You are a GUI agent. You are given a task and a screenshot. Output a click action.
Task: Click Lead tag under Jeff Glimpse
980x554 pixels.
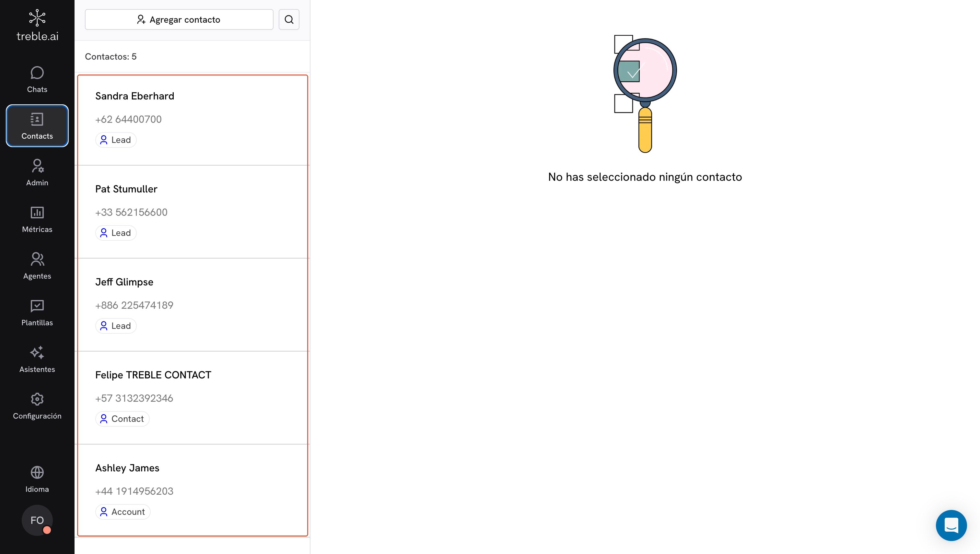coord(116,326)
